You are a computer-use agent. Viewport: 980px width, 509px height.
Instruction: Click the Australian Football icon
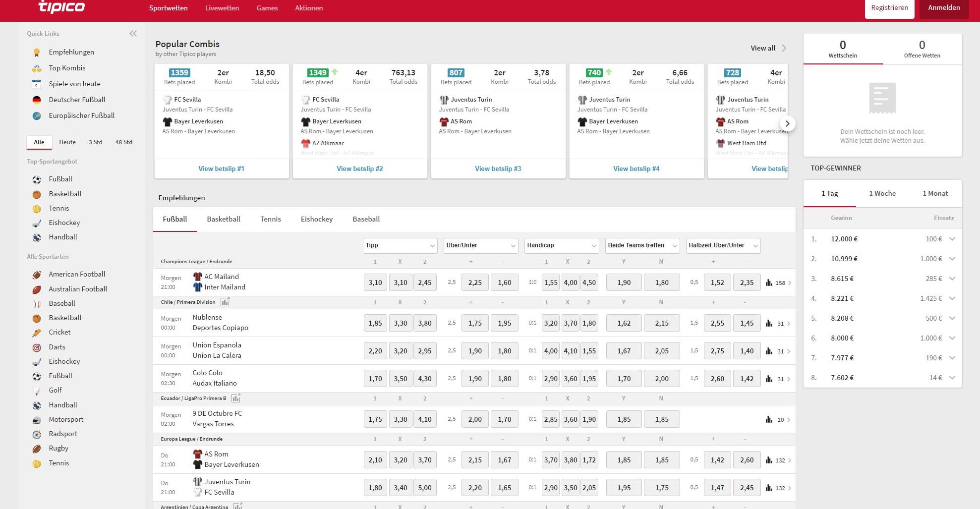click(x=37, y=289)
